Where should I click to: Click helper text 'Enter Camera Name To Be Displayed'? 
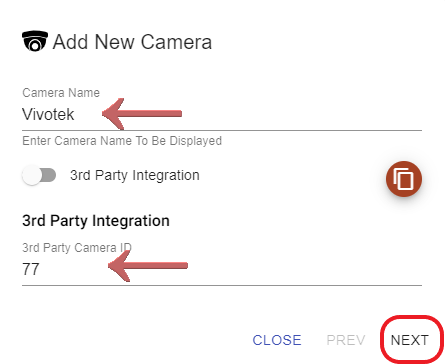point(122,141)
